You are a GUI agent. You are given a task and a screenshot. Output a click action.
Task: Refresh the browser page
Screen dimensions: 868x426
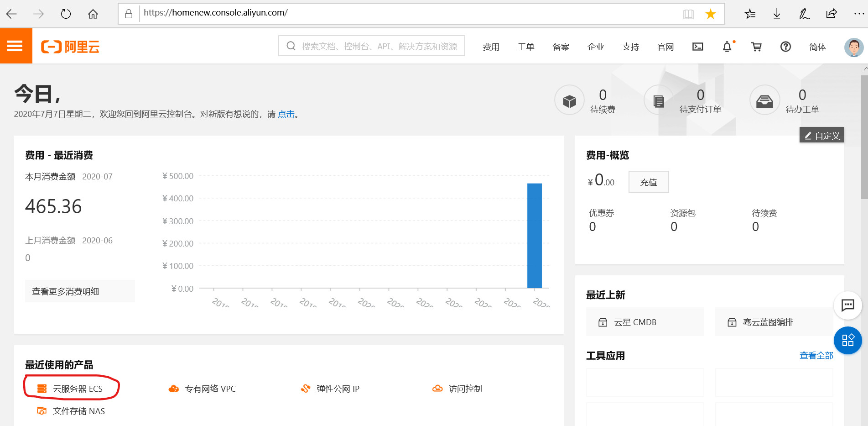coord(66,14)
